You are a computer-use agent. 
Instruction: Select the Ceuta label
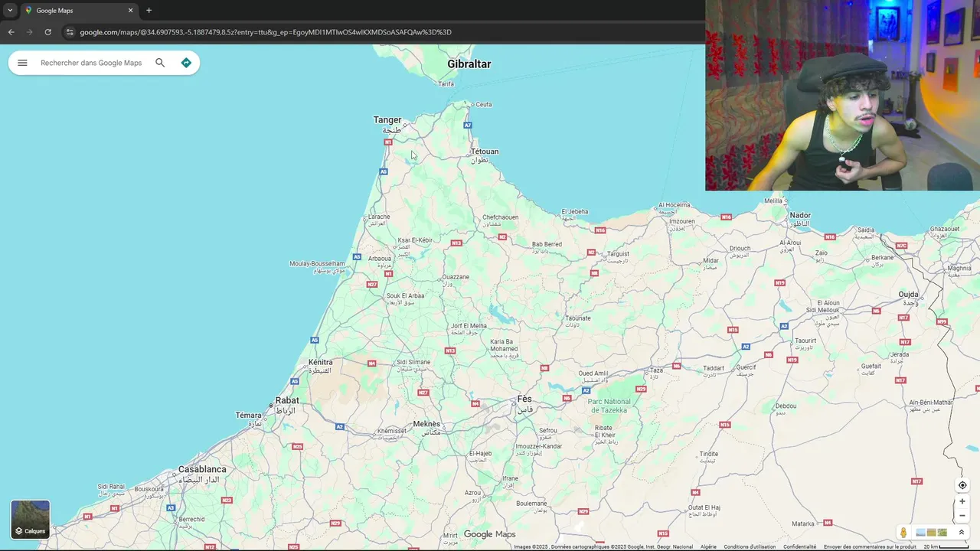pos(484,104)
